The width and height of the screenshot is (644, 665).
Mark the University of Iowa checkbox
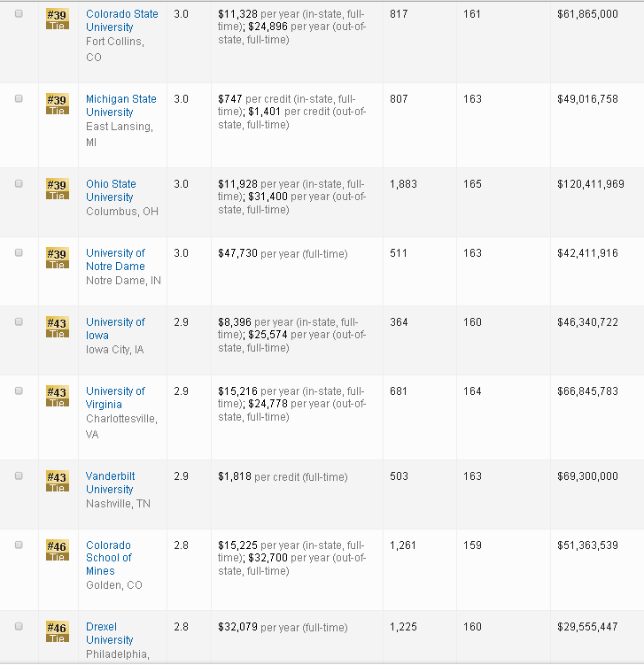(19, 322)
